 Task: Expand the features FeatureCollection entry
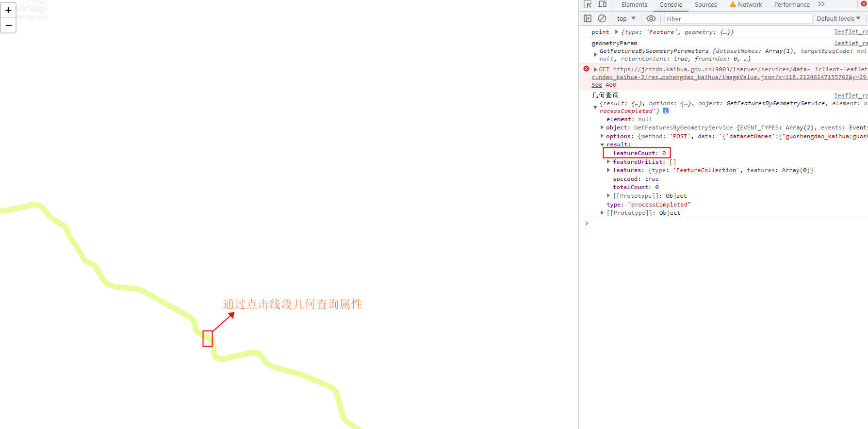tap(608, 170)
